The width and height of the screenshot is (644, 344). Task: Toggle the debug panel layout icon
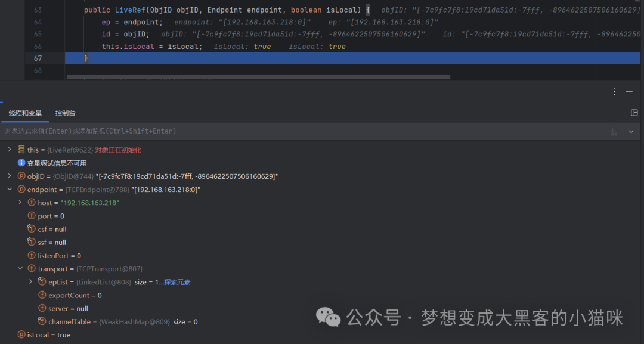pos(634,113)
